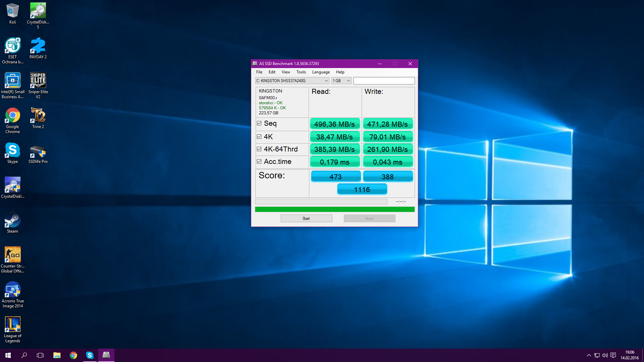Image resolution: width=644 pixels, height=362 pixels.
Task: Start the benchmark with Start button
Action: click(x=307, y=219)
